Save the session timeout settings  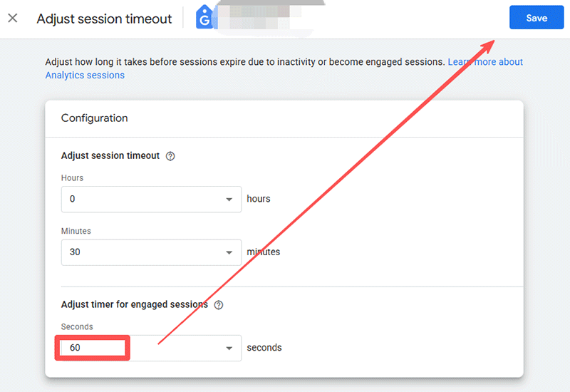tap(536, 19)
